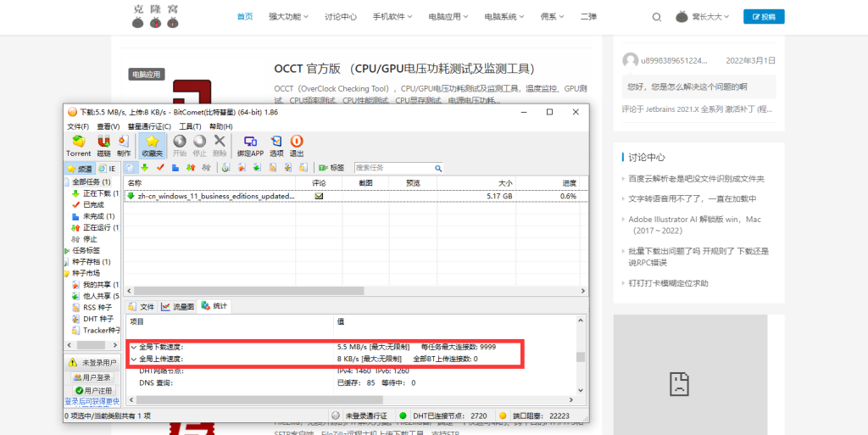Open the 窝长大大 user dropdown
Screen dimensions: 868x435
point(703,17)
